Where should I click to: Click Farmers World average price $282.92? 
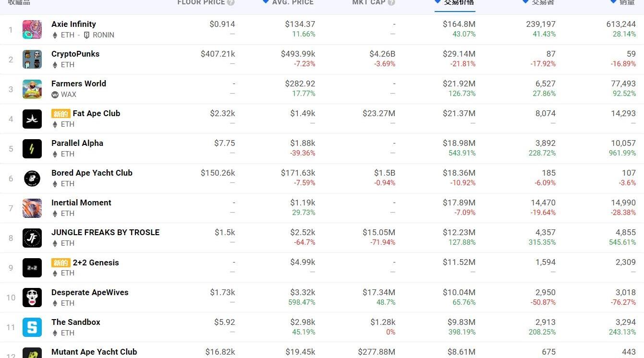tap(300, 84)
